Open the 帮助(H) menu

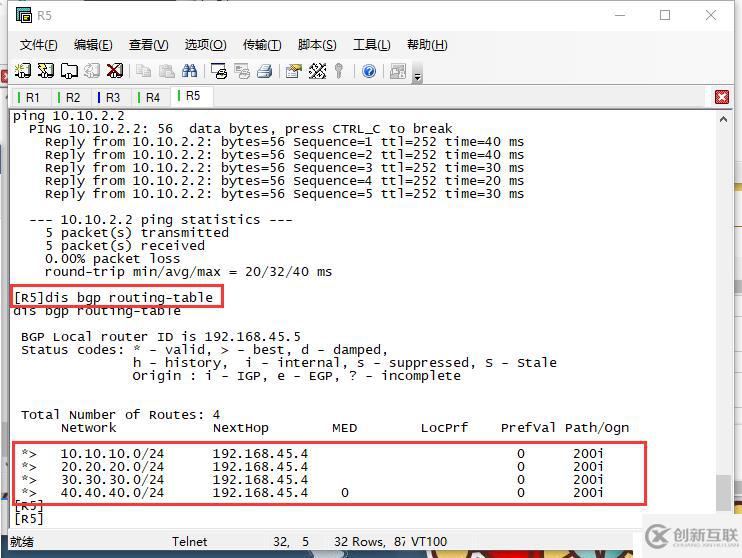[427, 45]
